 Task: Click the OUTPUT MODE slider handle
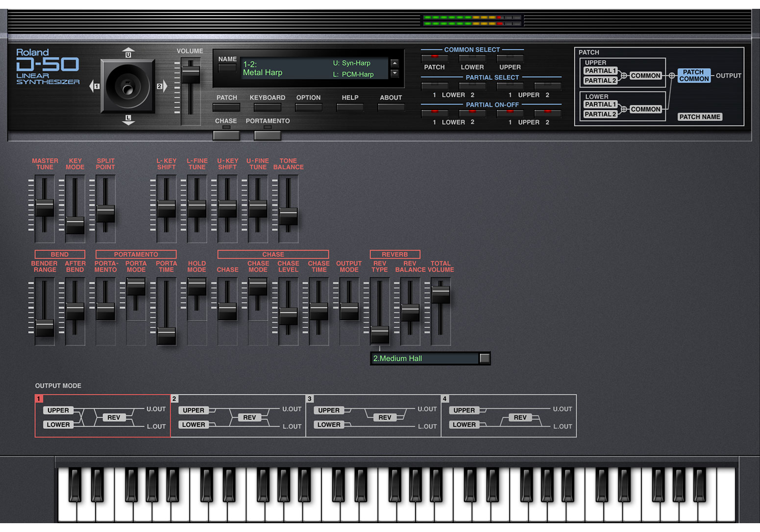(x=349, y=312)
